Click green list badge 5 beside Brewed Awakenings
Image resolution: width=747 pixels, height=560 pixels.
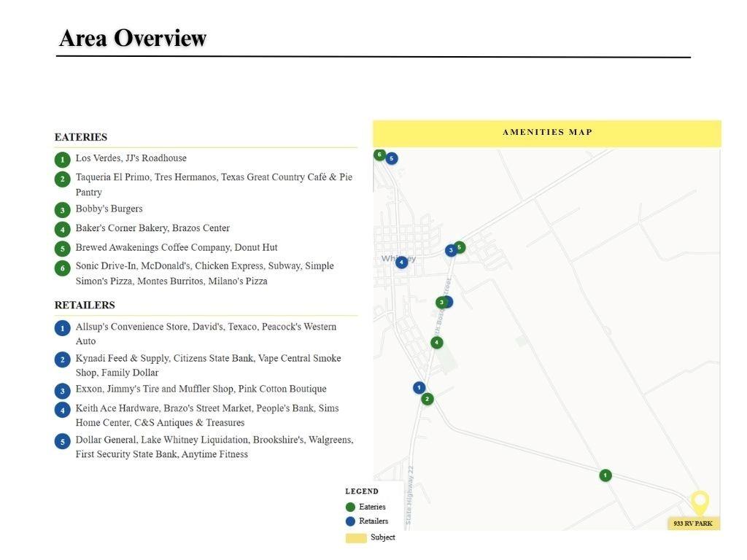[63, 249]
